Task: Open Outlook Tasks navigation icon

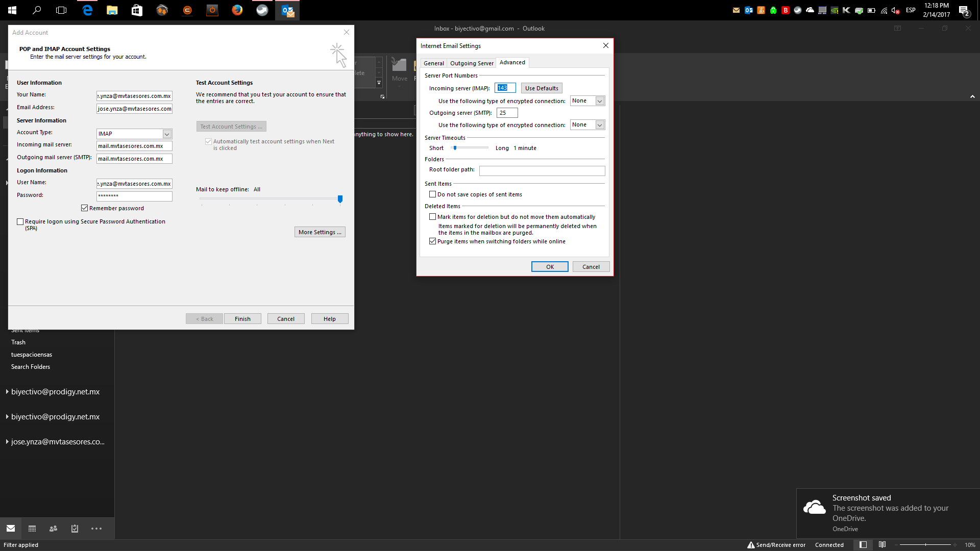Action: 75,529
